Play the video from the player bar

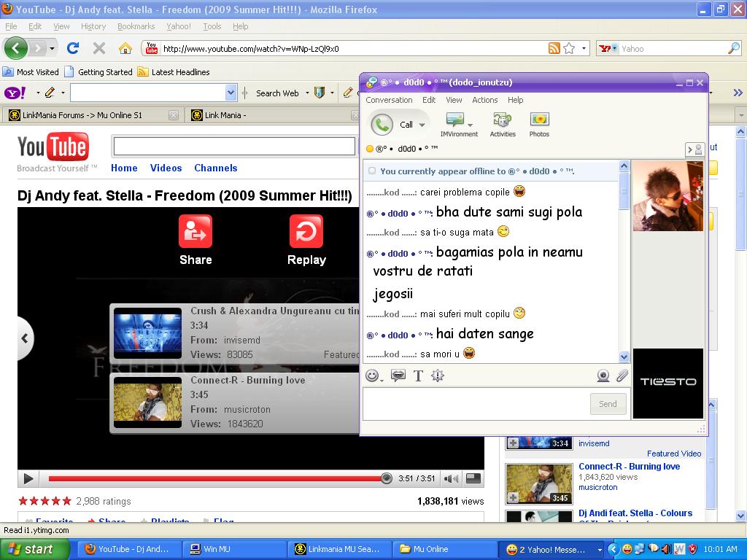pyautogui.click(x=28, y=478)
